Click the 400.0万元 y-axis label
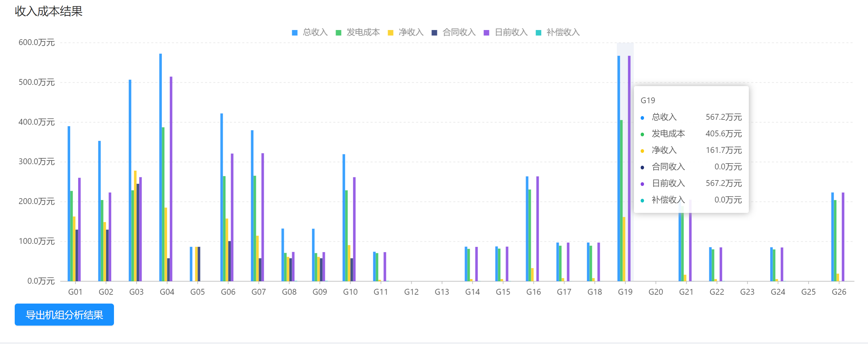The height and width of the screenshot is (344, 868). [36, 122]
